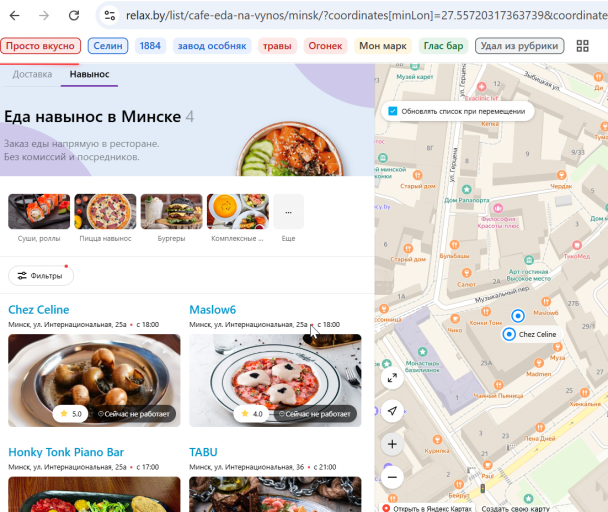The width and height of the screenshot is (608, 512).
Task: Switch to the 'Доставка' tab
Action: [32, 74]
